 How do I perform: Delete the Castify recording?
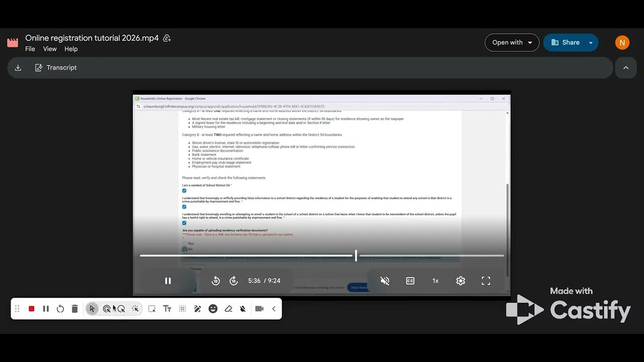pyautogui.click(x=74, y=309)
